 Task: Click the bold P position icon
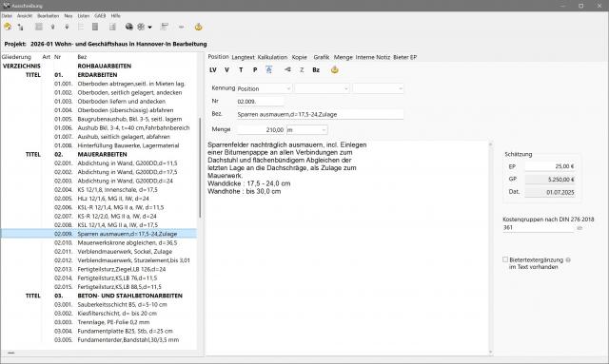point(255,69)
